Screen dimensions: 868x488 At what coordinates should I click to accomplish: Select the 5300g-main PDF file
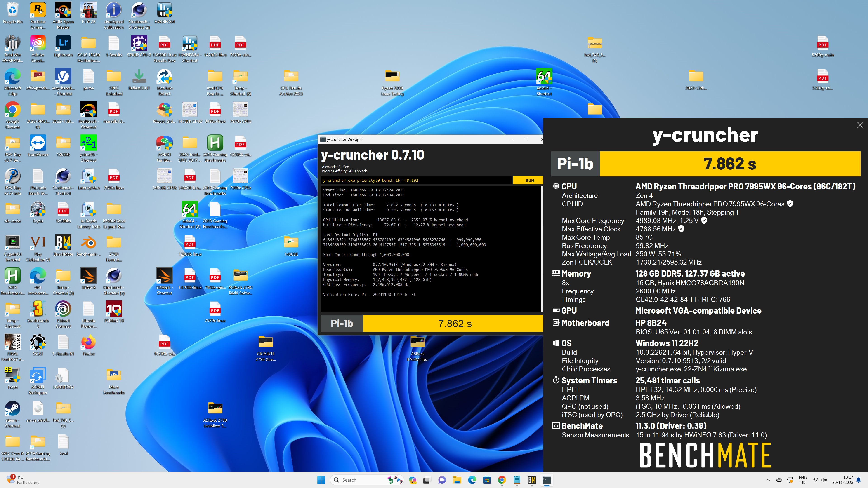click(x=823, y=46)
